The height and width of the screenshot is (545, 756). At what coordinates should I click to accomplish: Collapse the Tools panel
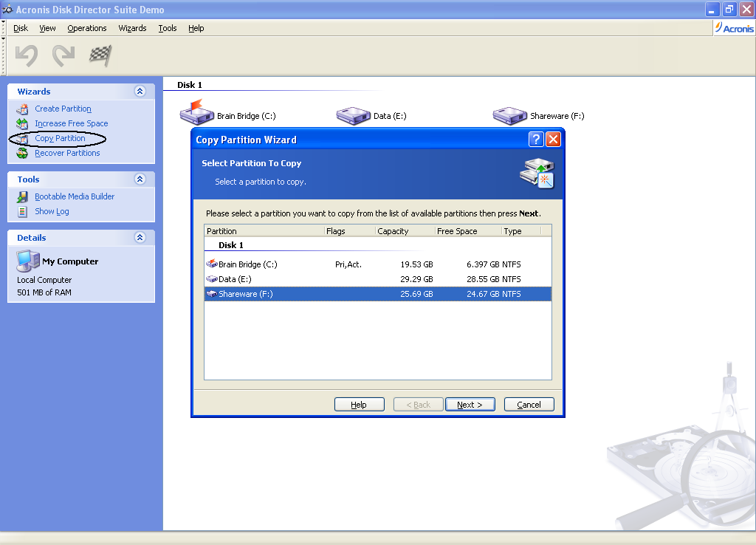coord(140,179)
